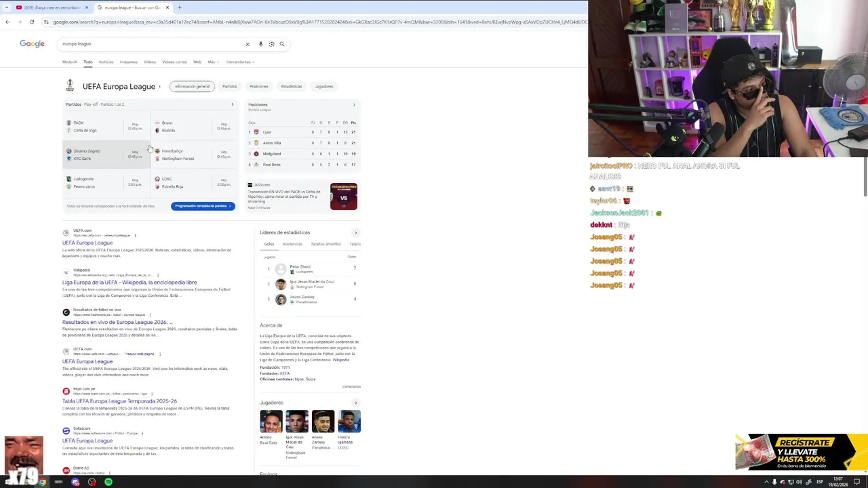Image resolution: width=868 pixels, height=488 pixels.
Task: Open Liga Europa de la UEFA Wikipedia link
Action: pyautogui.click(x=130, y=283)
